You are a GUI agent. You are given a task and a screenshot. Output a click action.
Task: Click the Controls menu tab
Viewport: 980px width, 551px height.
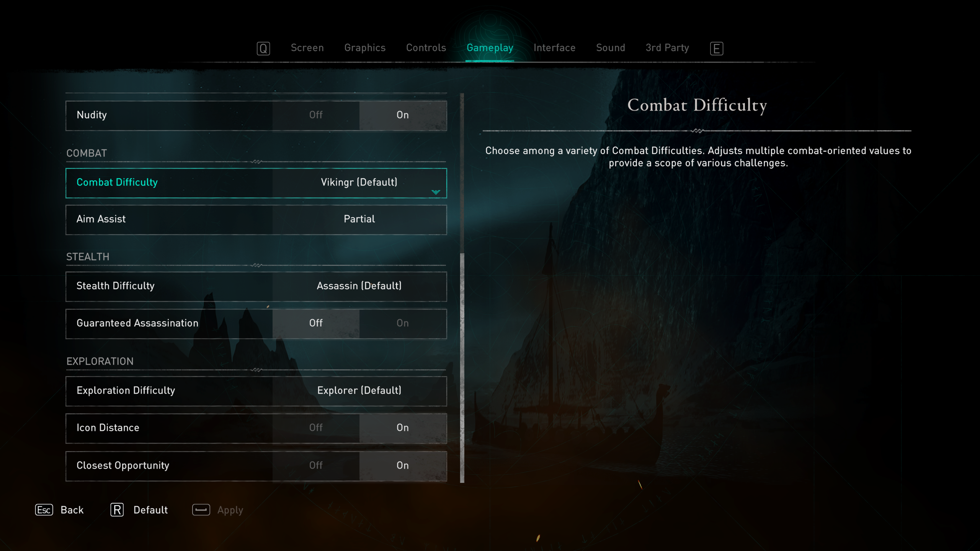click(426, 47)
